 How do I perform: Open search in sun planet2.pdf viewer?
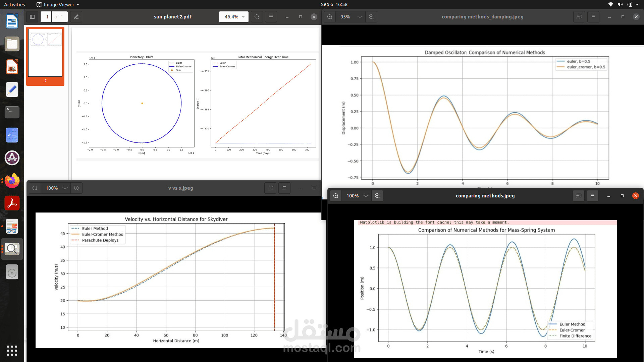click(257, 17)
